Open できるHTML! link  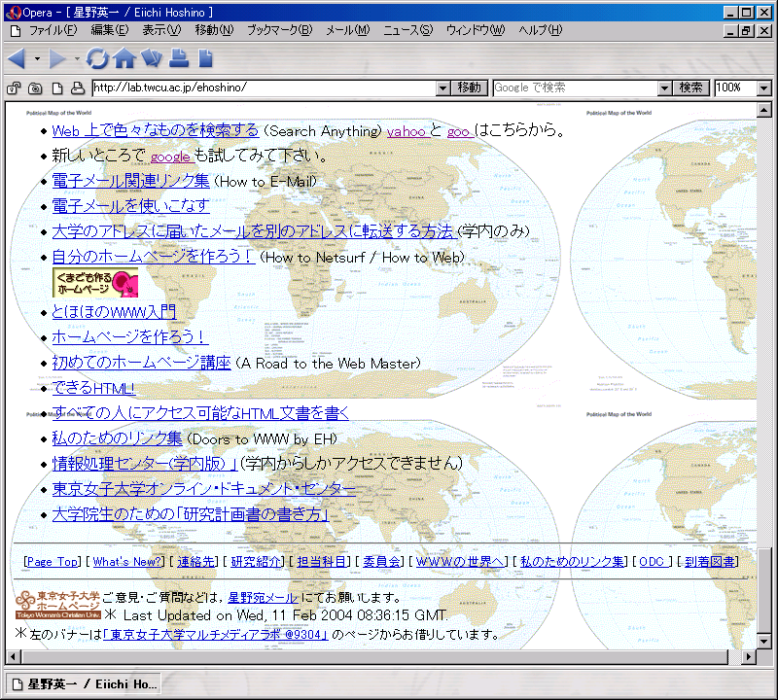(93, 388)
